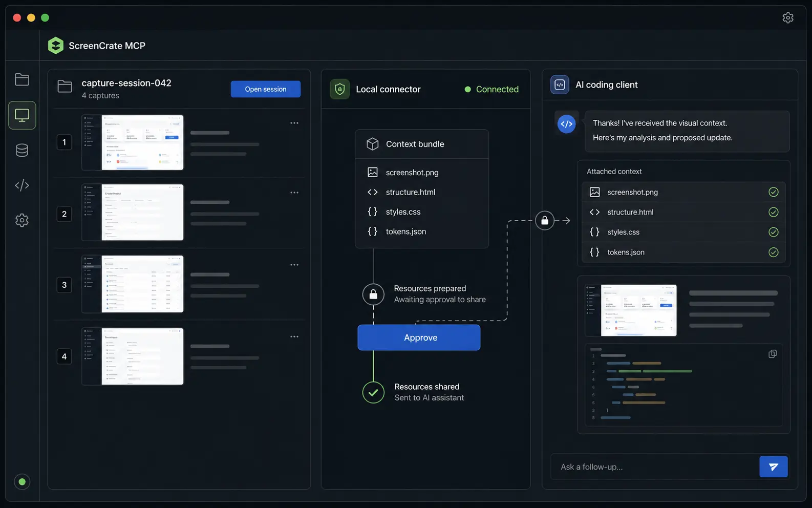812x508 pixels.
Task: Click the Resources prepared step text
Action: (440, 294)
